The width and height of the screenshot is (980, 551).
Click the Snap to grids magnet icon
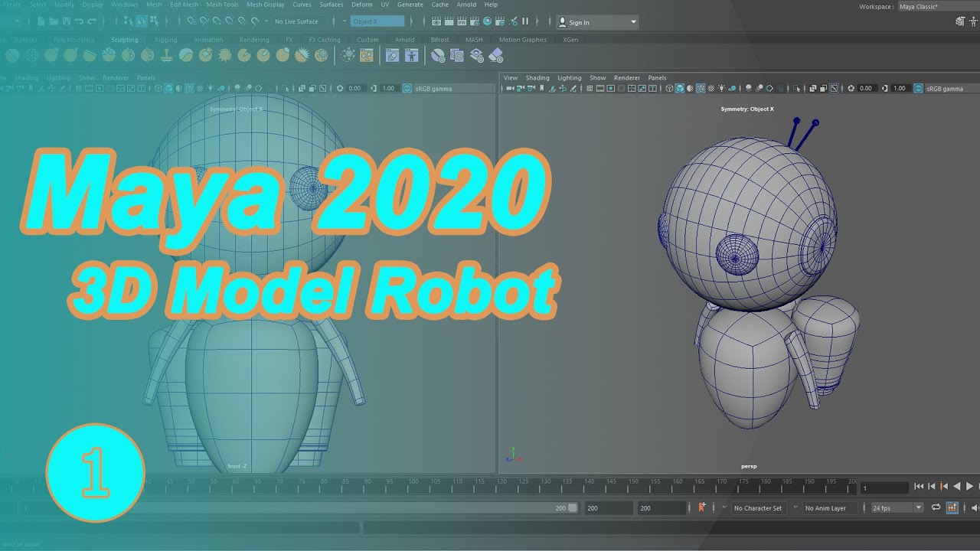[x=191, y=21]
